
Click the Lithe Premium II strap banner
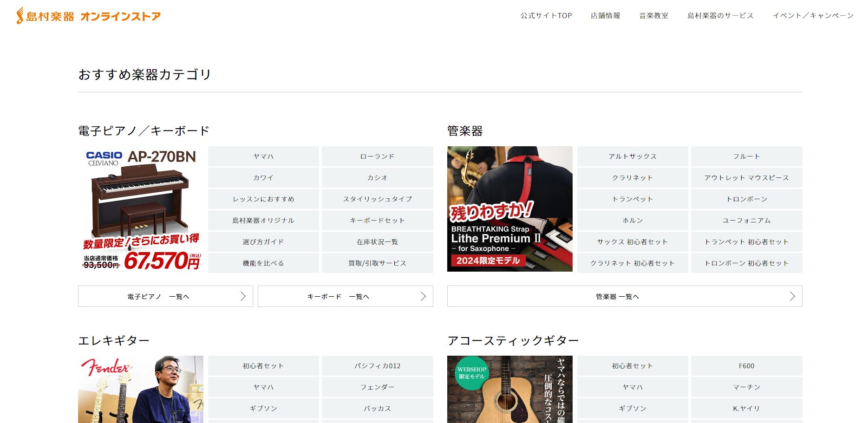click(x=510, y=209)
